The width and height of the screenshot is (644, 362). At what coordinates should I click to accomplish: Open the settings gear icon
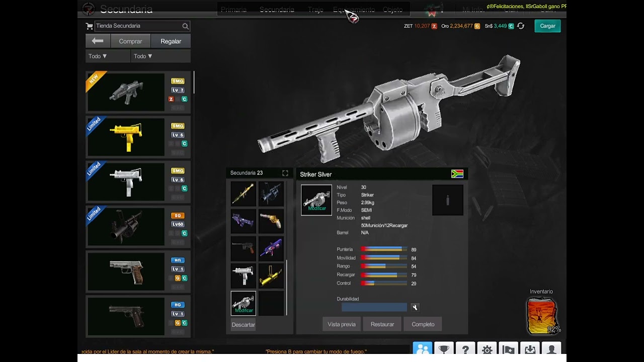[487, 348]
